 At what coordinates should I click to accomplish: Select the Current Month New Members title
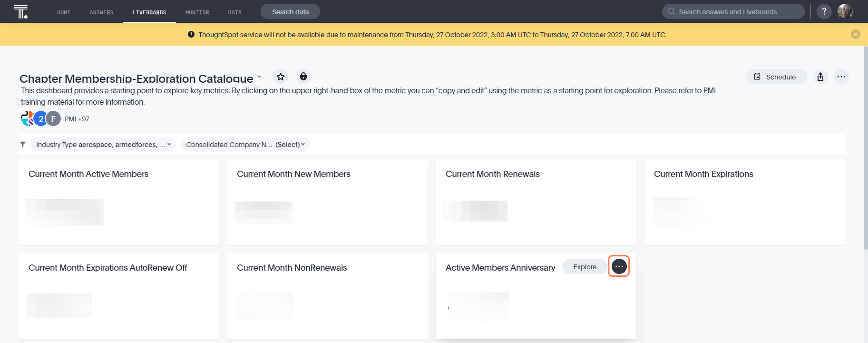(293, 174)
